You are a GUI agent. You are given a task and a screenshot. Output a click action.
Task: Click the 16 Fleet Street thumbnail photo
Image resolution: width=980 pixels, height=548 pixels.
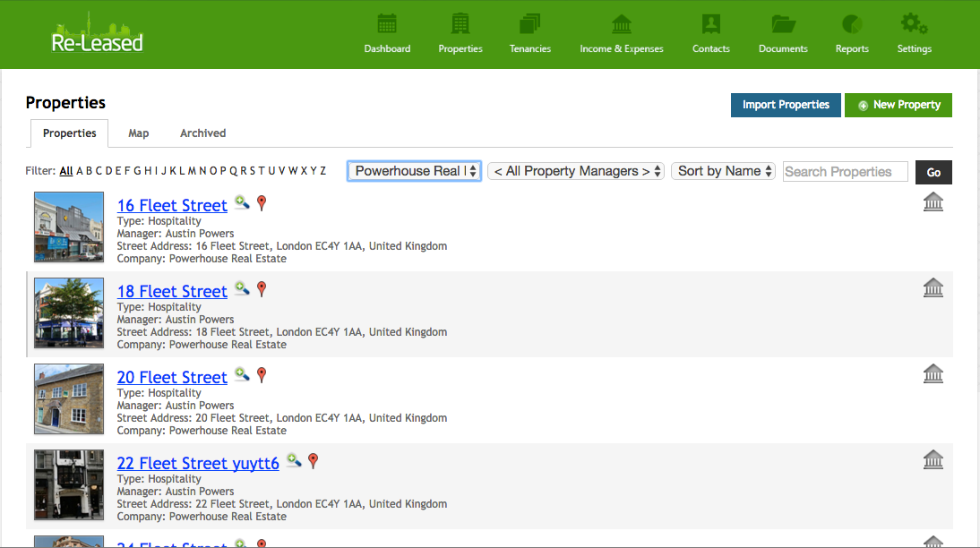pos(69,227)
